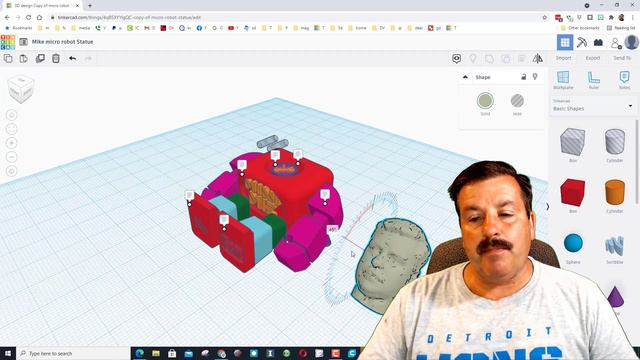640x360 pixels.
Task: Click the invite collaborator person icon
Action: [x=616, y=42]
